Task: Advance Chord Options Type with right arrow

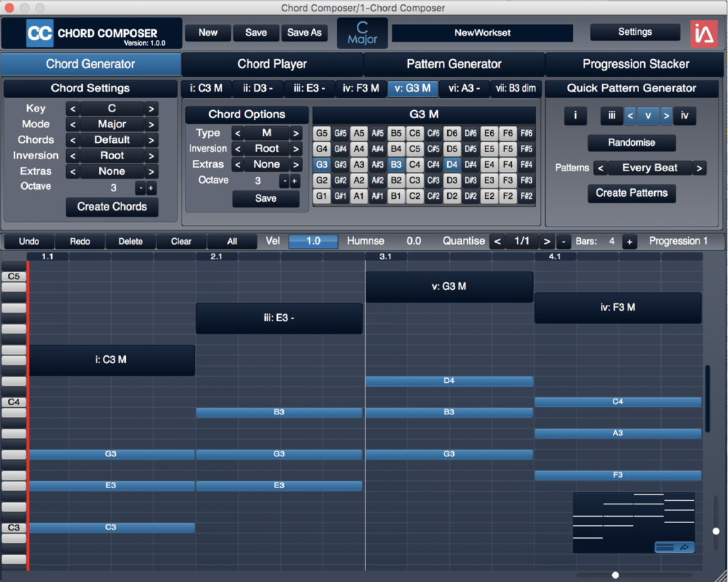Action: pos(296,133)
